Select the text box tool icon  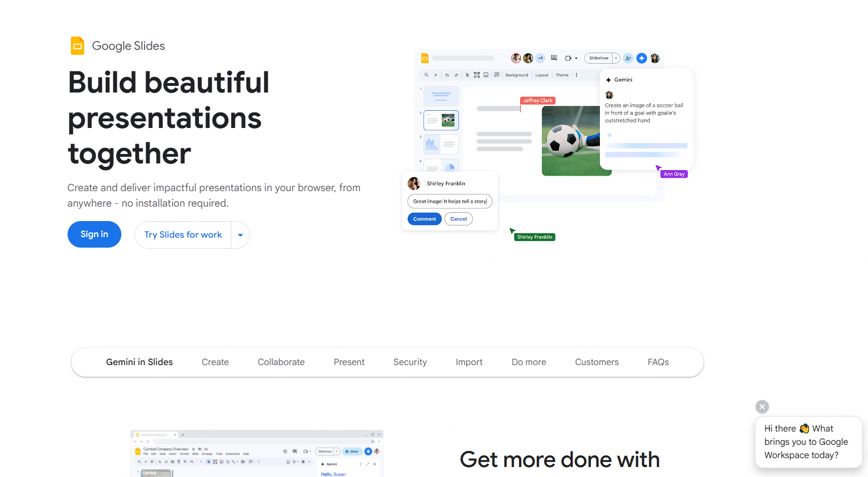click(477, 75)
